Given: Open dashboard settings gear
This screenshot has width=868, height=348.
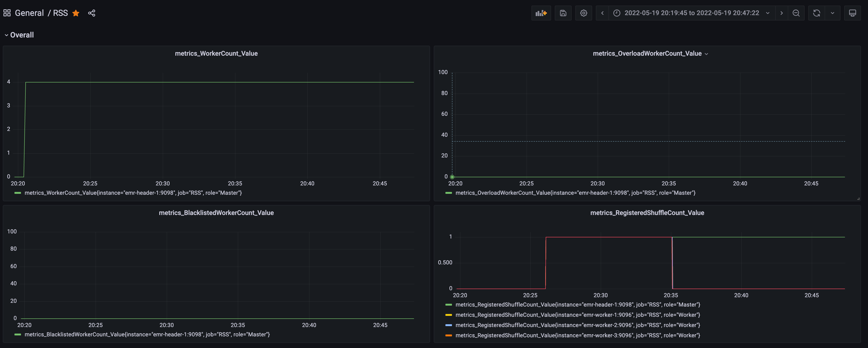Looking at the screenshot, I should pyautogui.click(x=584, y=13).
